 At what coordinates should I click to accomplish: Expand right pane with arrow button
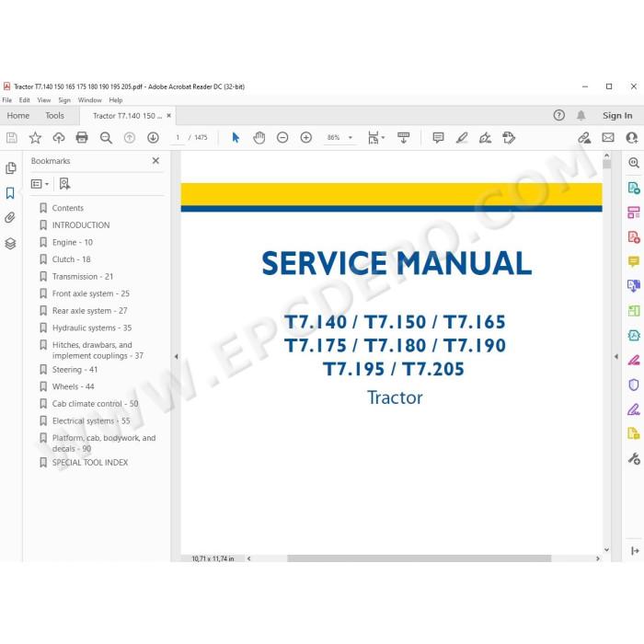pyautogui.click(x=635, y=551)
